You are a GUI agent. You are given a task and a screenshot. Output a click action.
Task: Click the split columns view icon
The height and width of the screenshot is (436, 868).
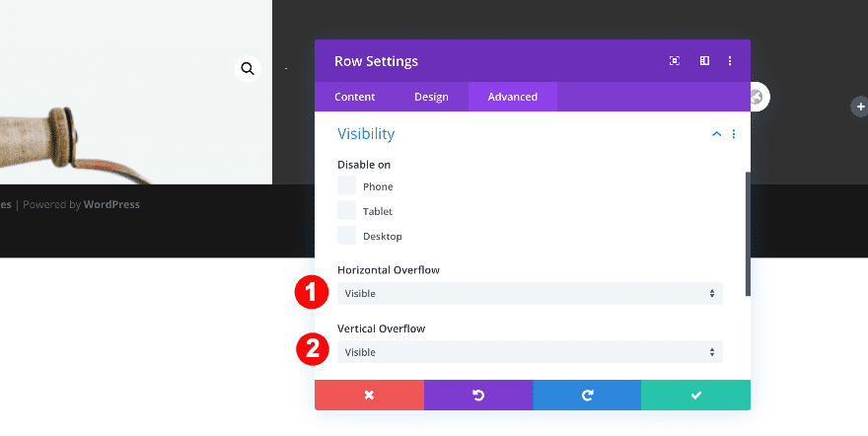(x=704, y=61)
